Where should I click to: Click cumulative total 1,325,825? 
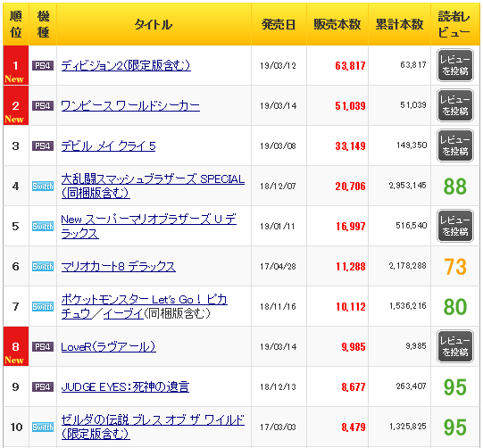point(408,427)
